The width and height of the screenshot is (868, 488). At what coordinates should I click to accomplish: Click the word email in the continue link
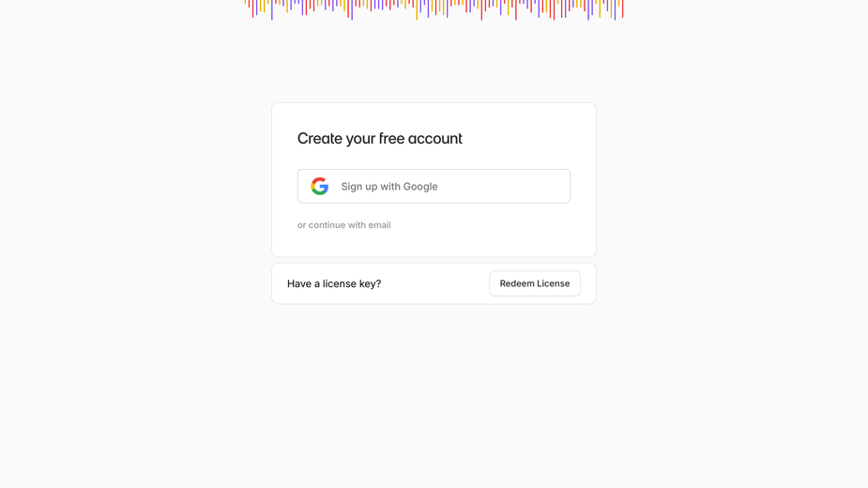379,225
